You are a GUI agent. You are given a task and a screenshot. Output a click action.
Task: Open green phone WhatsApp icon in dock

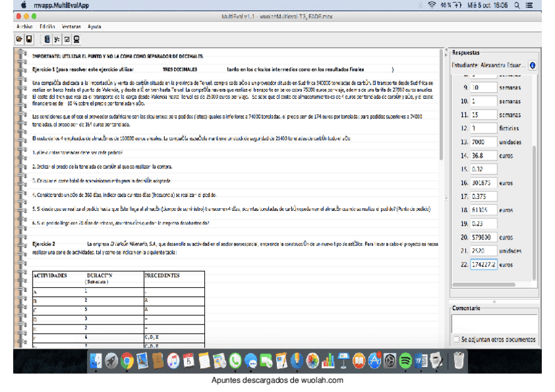(235, 361)
